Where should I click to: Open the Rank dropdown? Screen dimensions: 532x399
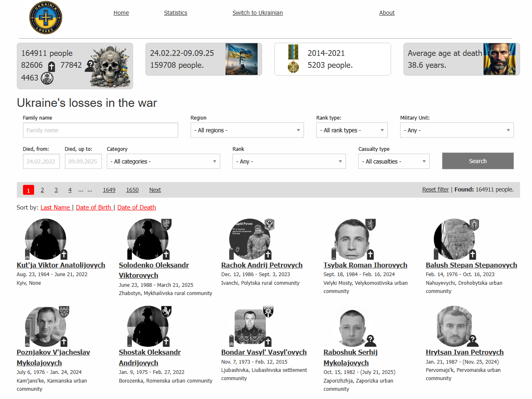289,161
